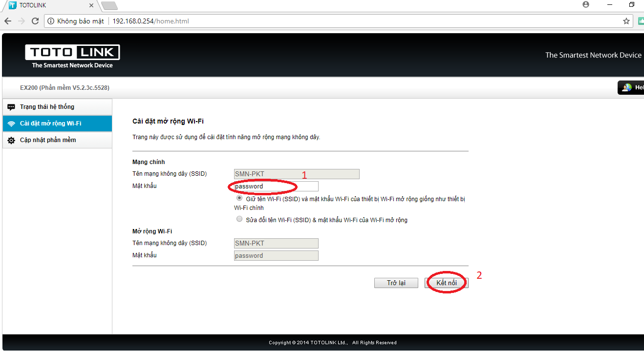The width and height of the screenshot is (644, 353).
Task: Click the extender password field
Action: (x=276, y=256)
